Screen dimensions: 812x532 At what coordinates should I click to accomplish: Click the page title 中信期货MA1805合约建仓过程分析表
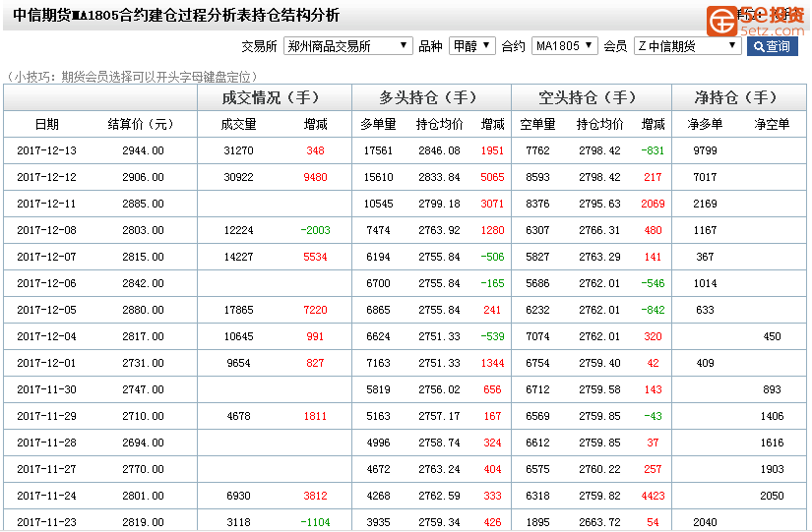[132, 15]
